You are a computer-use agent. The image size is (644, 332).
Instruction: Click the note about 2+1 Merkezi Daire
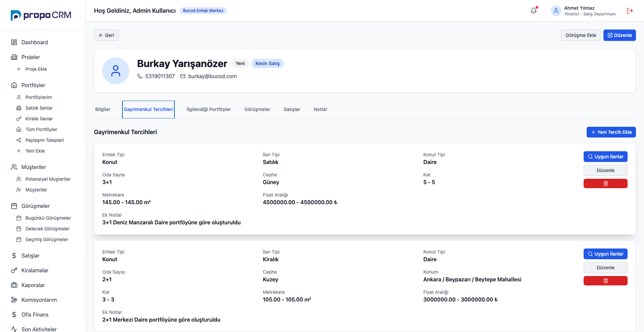pyautogui.click(x=161, y=320)
